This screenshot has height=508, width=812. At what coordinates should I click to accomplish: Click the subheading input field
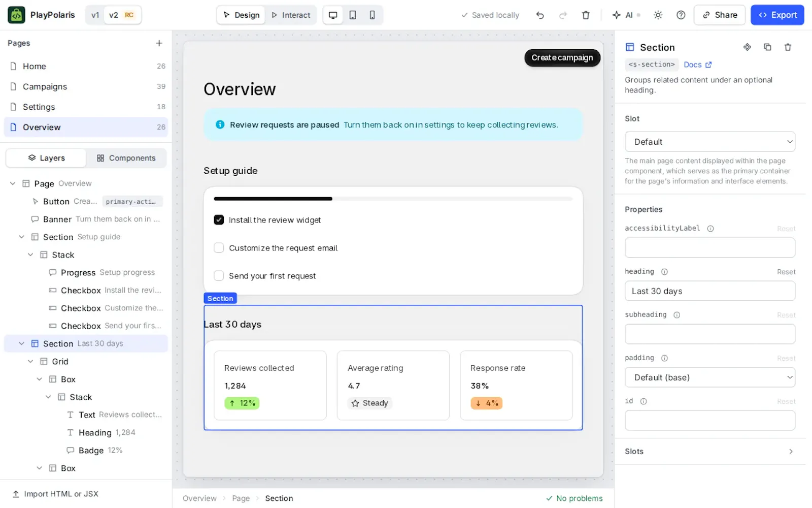[710, 334]
